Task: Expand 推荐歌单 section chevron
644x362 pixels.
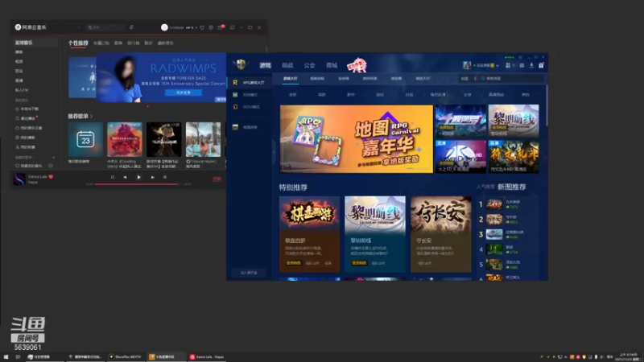Action: coord(91,117)
